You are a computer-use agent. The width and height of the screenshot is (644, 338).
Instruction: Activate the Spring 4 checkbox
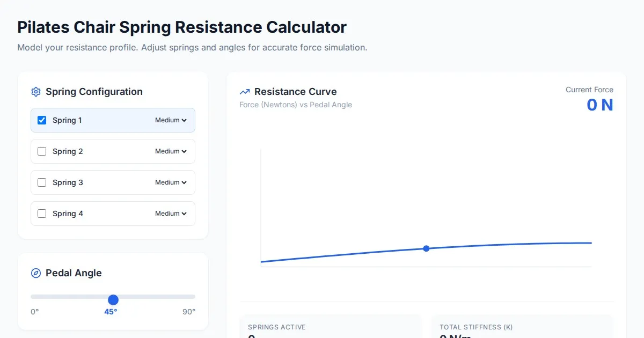[42, 214]
